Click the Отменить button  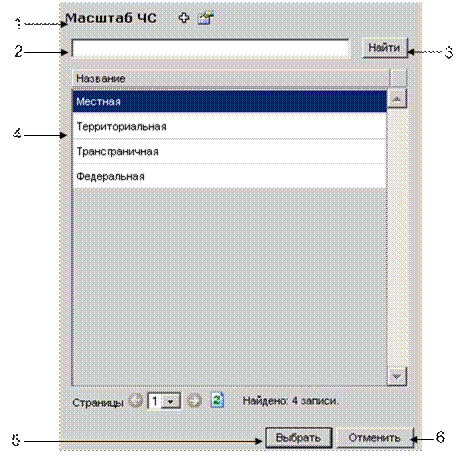(x=374, y=438)
